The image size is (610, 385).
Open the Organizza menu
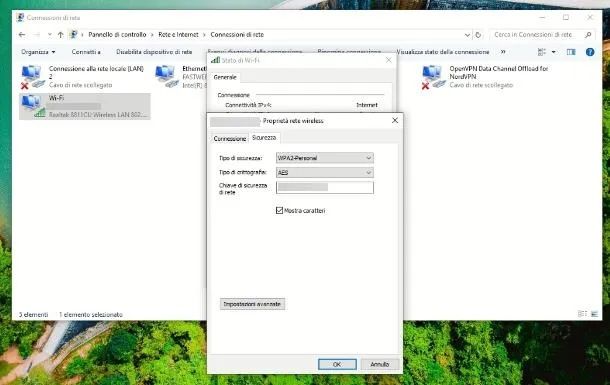pos(38,52)
